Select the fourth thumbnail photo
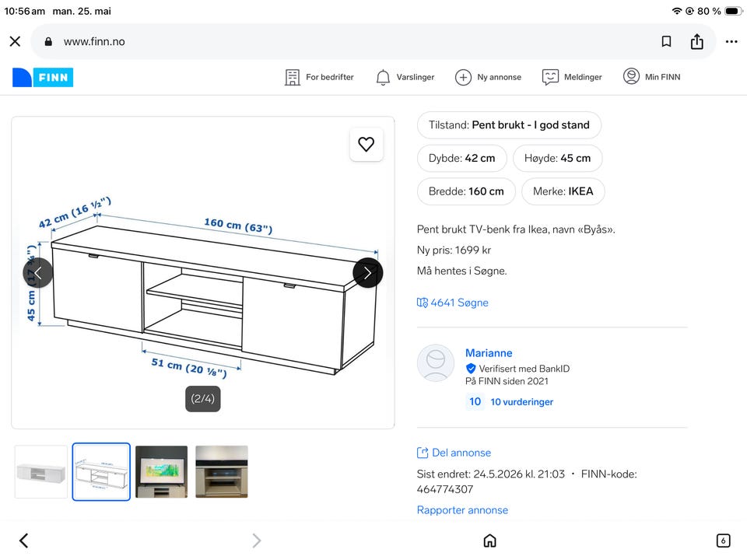The height and width of the screenshot is (560, 747). pyautogui.click(x=222, y=472)
